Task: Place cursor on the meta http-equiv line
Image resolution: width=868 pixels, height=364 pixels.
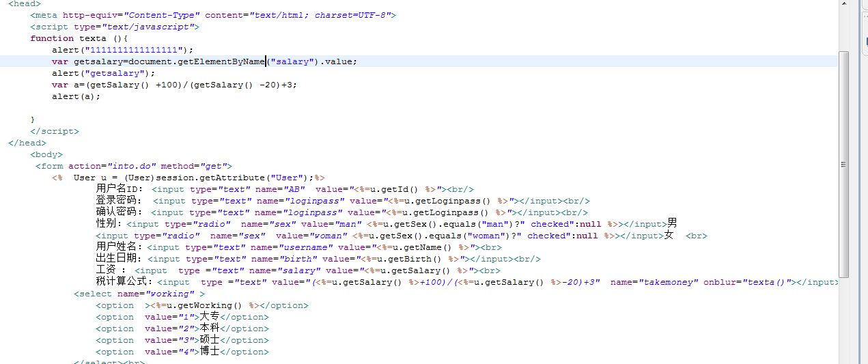Action: coord(212,14)
